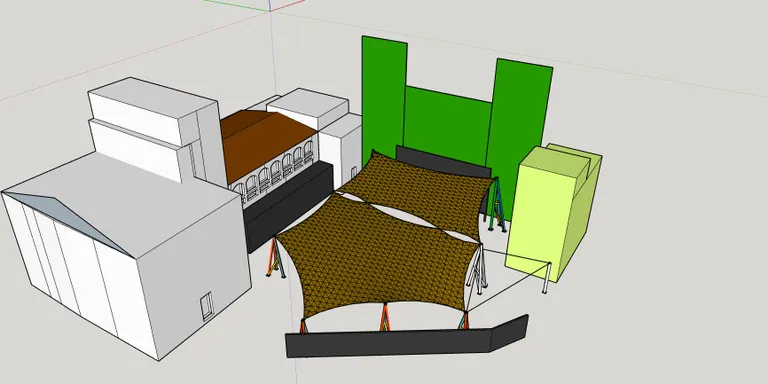Image resolution: width=768 pixels, height=384 pixels.
Task: Click the green center wall between towers
Action: (x=447, y=125)
